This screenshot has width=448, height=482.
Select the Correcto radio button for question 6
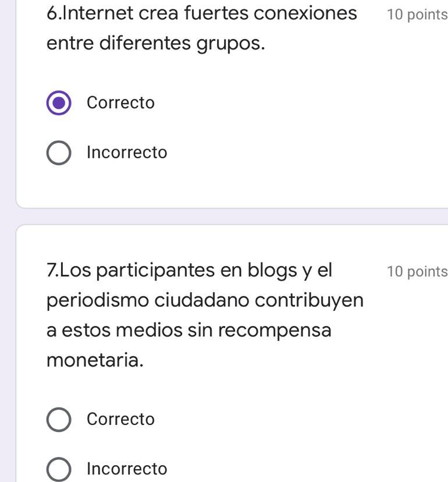(59, 102)
